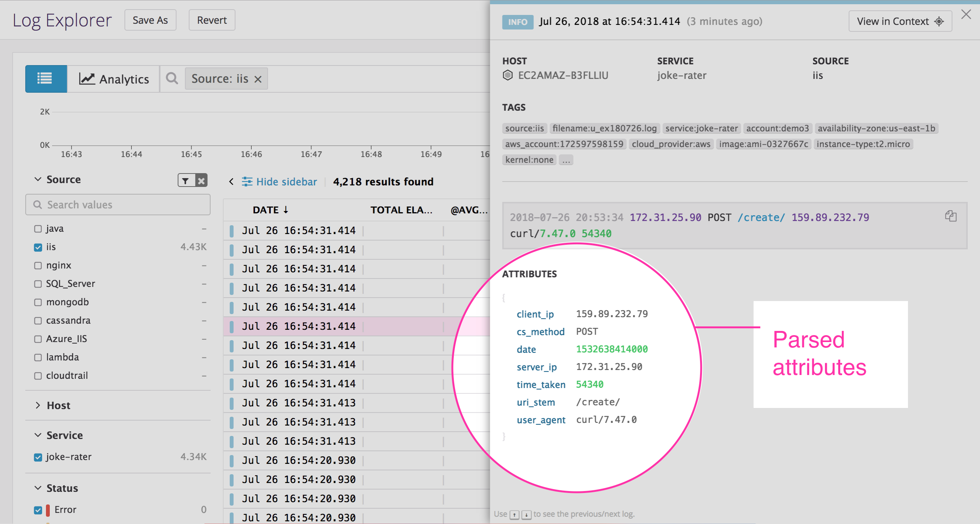Viewport: 980px width, 524px height.
Task: Click the Save As button
Action: point(150,20)
